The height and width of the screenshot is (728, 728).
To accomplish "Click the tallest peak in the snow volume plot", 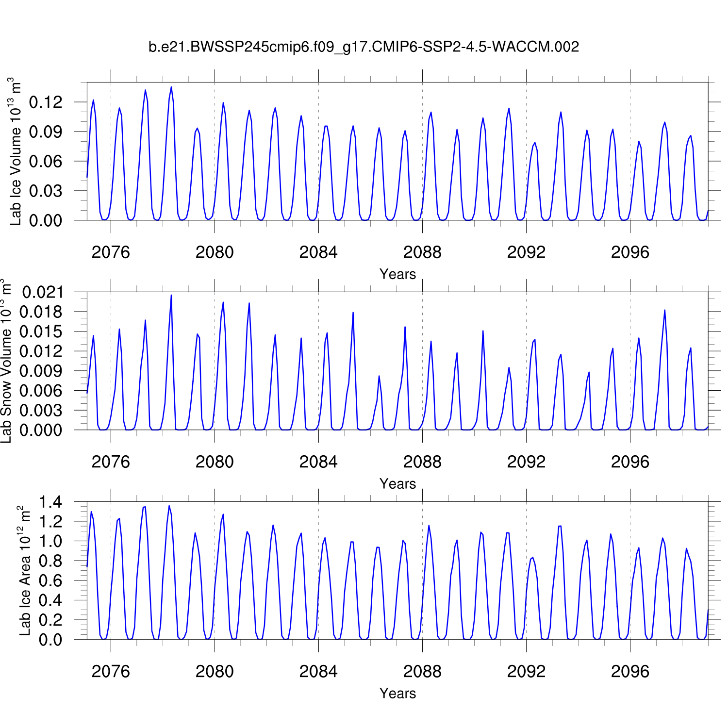I will click(x=171, y=295).
